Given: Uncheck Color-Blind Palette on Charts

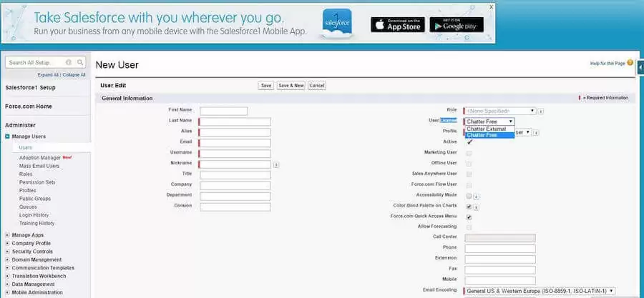Looking at the screenshot, I should tap(469, 207).
